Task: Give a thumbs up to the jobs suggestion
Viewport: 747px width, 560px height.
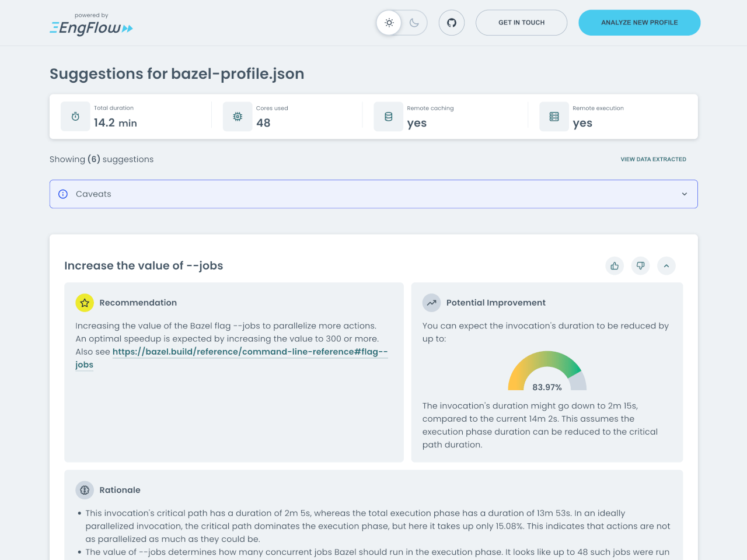Action: tap(614, 265)
